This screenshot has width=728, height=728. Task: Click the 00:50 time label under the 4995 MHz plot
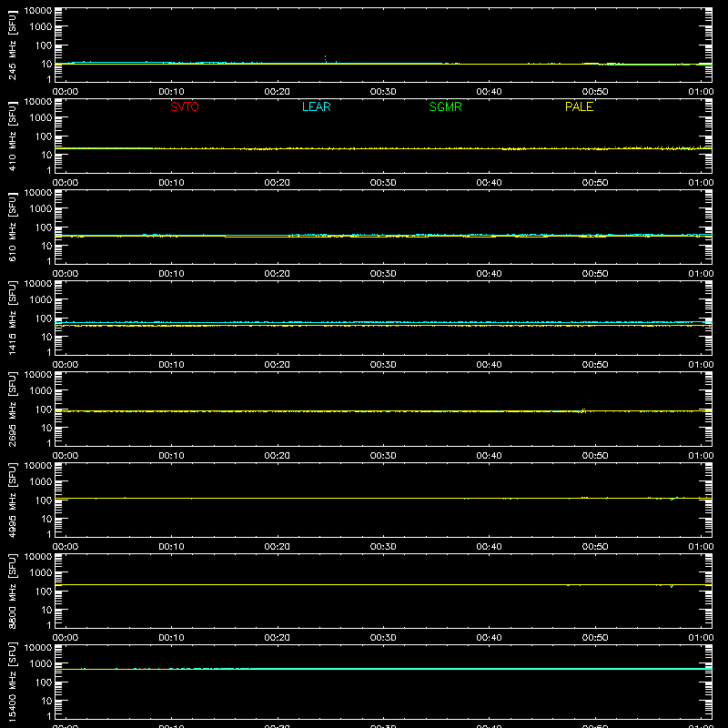pyautogui.click(x=595, y=547)
